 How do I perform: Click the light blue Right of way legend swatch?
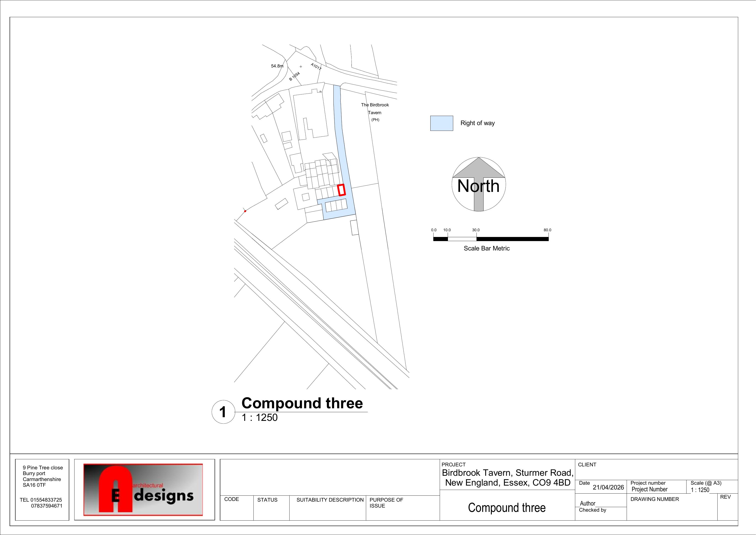(442, 123)
